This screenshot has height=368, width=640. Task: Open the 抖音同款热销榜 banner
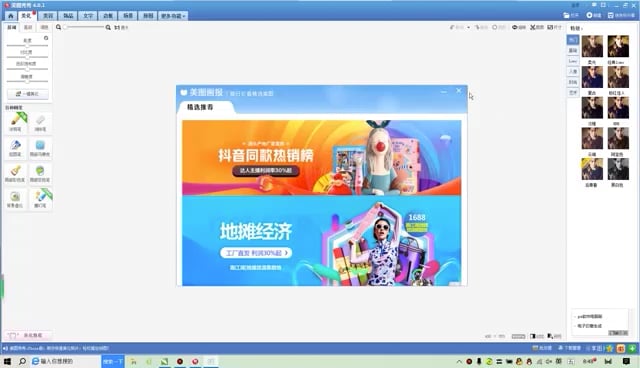tap(322, 157)
